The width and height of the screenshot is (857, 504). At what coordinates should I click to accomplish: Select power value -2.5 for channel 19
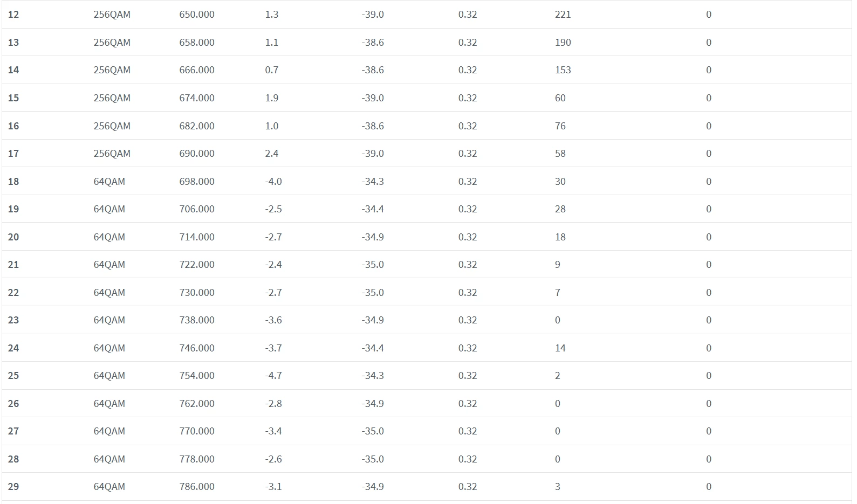pyautogui.click(x=273, y=209)
